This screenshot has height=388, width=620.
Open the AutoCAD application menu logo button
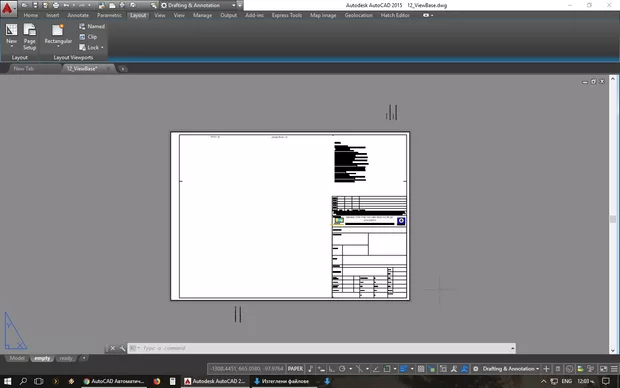click(x=8, y=8)
